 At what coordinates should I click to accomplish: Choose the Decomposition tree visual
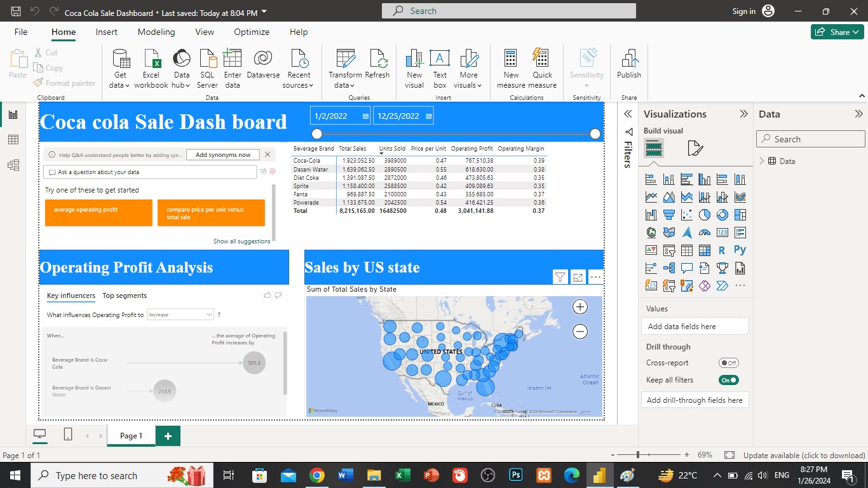coord(669,268)
